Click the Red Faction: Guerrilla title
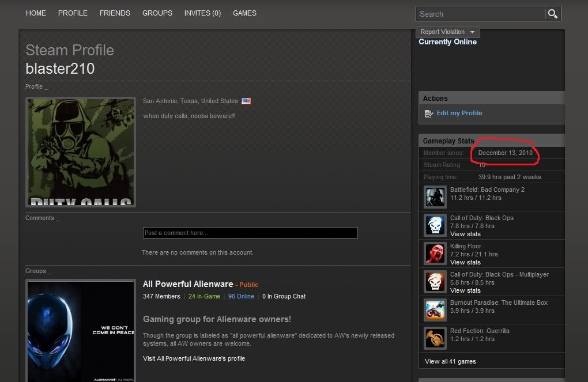 480,331
